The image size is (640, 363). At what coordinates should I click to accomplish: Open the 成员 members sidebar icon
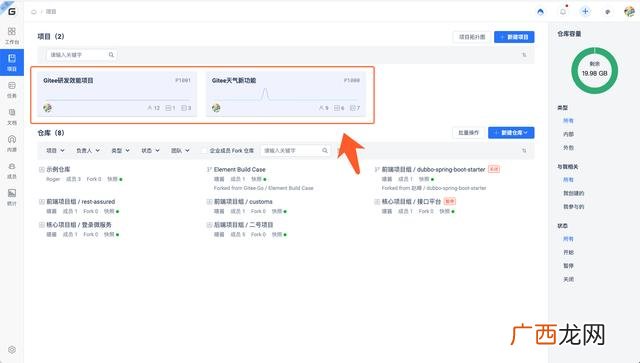click(x=12, y=170)
